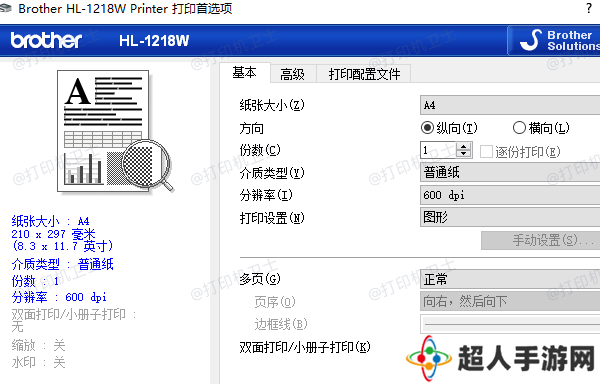This screenshot has width=600, height=384.
Task: Click the 双面打印/小册子打印(K) label
Action: 305,347
